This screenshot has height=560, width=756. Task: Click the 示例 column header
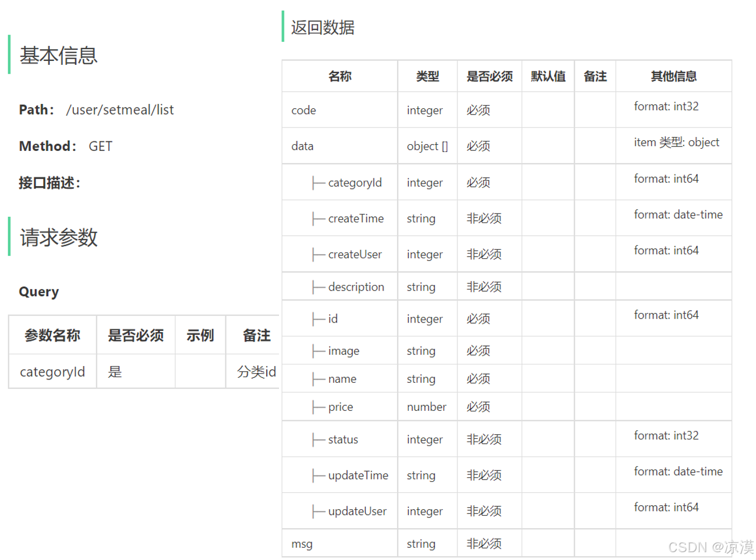200,335
